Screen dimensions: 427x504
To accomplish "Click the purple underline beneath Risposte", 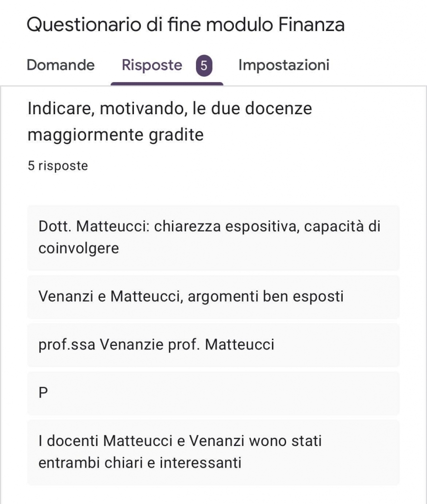I will click(166, 83).
